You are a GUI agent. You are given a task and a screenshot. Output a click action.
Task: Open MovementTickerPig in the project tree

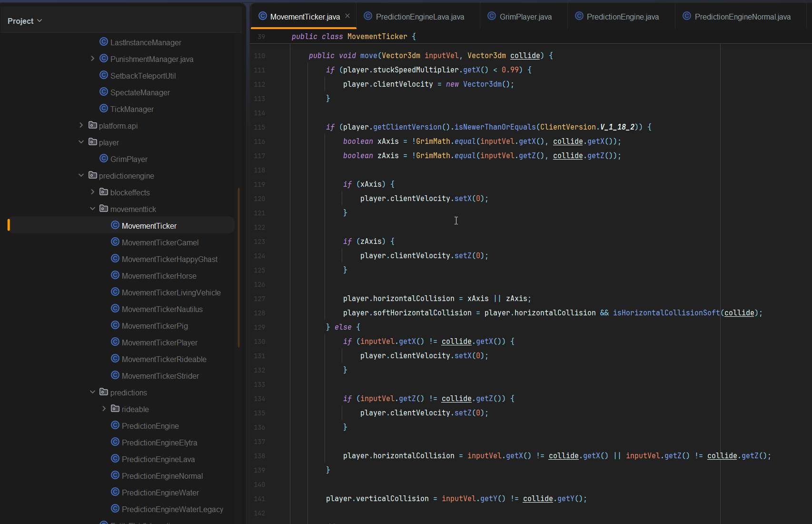[x=155, y=326]
